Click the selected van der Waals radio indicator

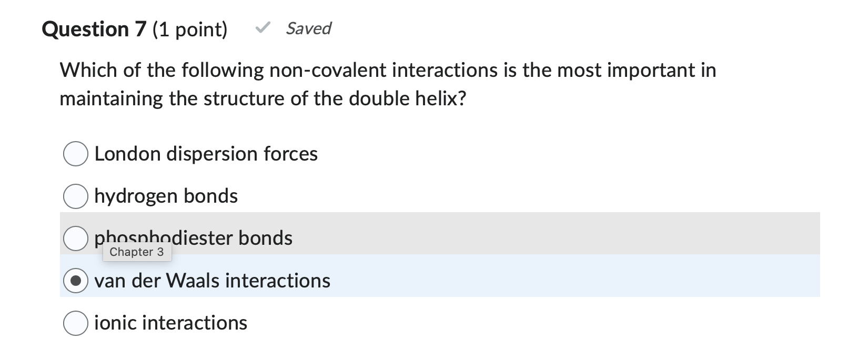[x=76, y=281]
